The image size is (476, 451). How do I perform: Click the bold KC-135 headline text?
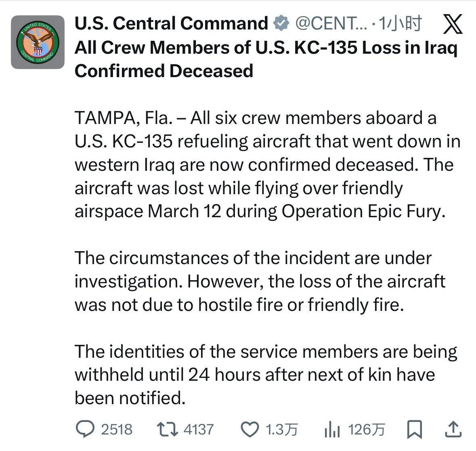point(266,59)
